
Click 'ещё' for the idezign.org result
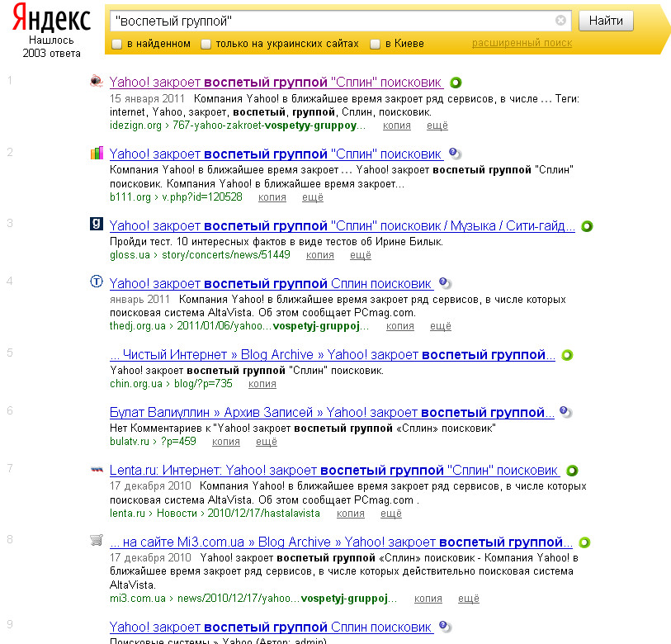pos(437,125)
